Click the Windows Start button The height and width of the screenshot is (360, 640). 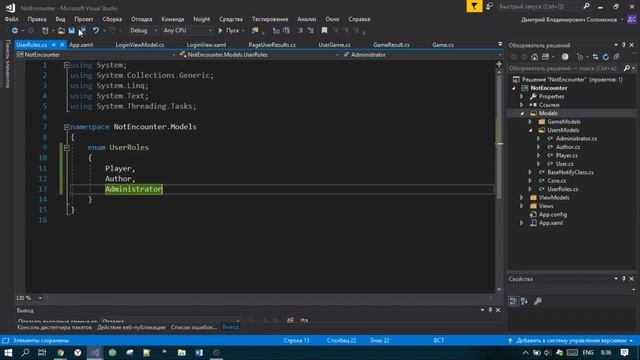(x=8, y=353)
